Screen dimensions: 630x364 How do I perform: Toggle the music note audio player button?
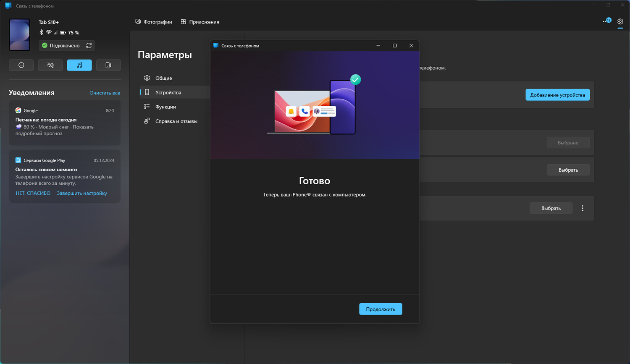point(79,65)
